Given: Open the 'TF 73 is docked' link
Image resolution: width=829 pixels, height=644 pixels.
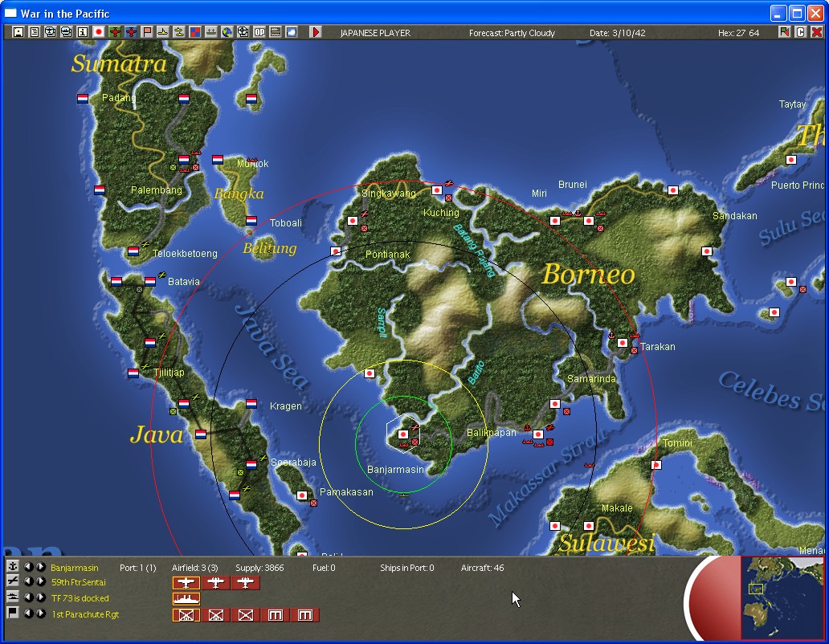Looking at the screenshot, I should 80,598.
